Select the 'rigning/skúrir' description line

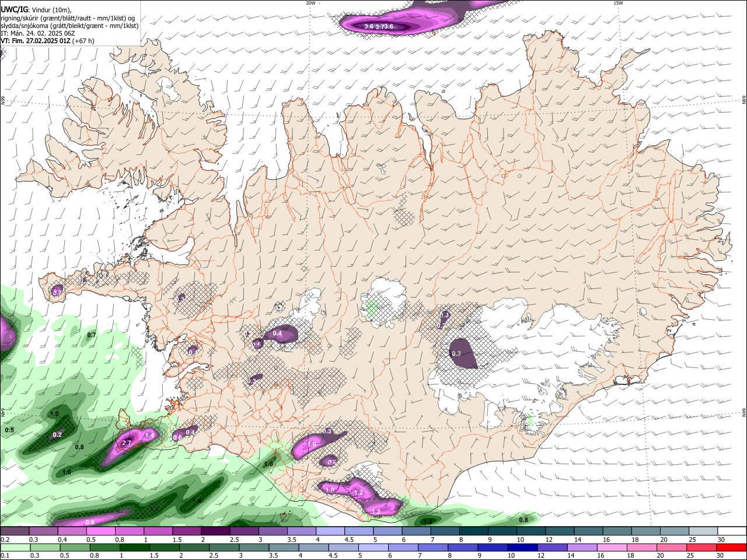[x=68, y=17]
